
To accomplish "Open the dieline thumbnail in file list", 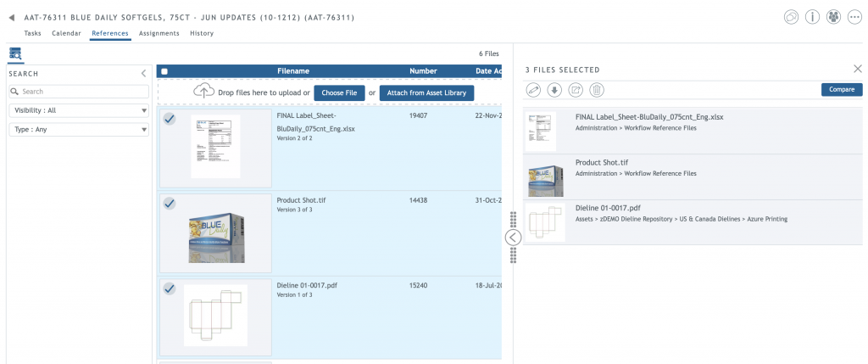I will tap(215, 316).
